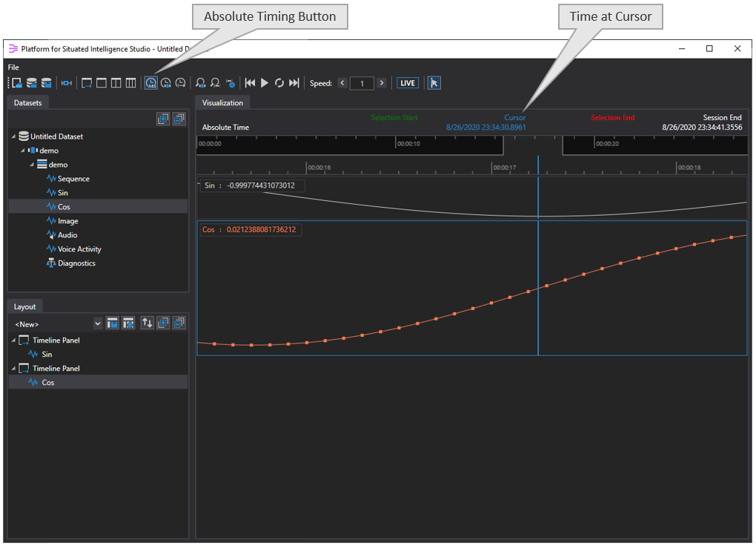Click the Insert Timeline Panel icon

87,82
